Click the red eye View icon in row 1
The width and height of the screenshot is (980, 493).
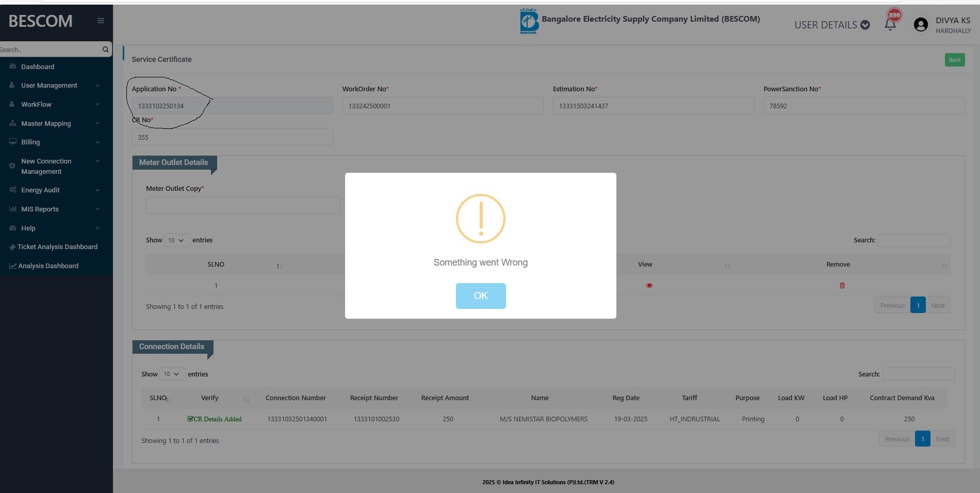[x=649, y=285]
